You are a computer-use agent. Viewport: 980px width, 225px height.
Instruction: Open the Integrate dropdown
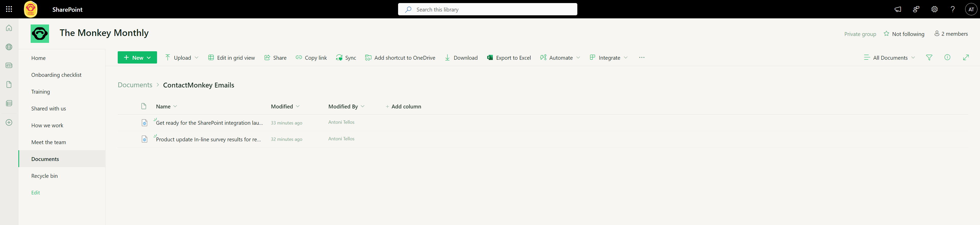click(x=609, y=57)
